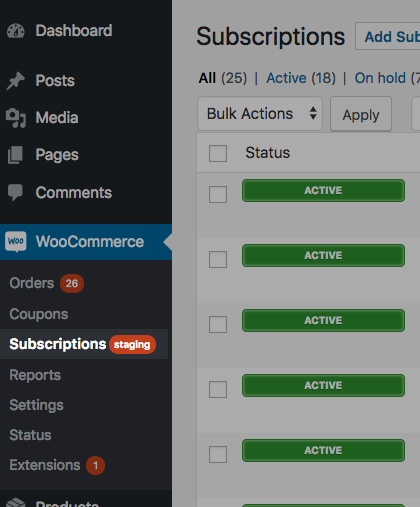Click the Media icon in sidebar
Viewport: 420px width, 507px height.
pyautogui.click(x=16, y=118)
